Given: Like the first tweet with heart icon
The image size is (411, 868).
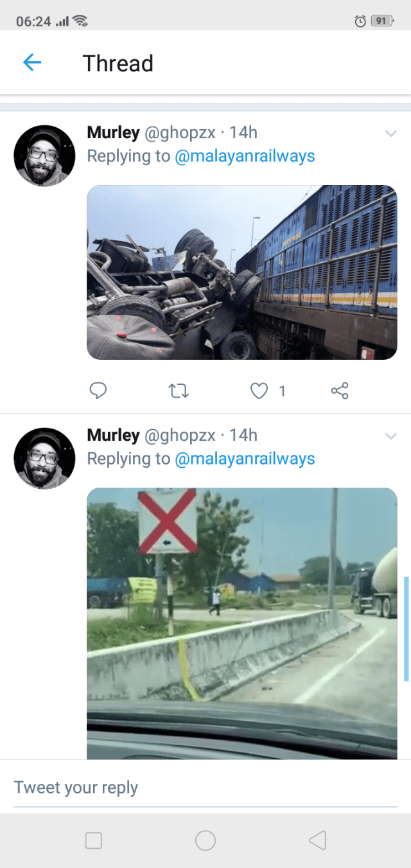Looking at the screenshot, I should [259, 391].
